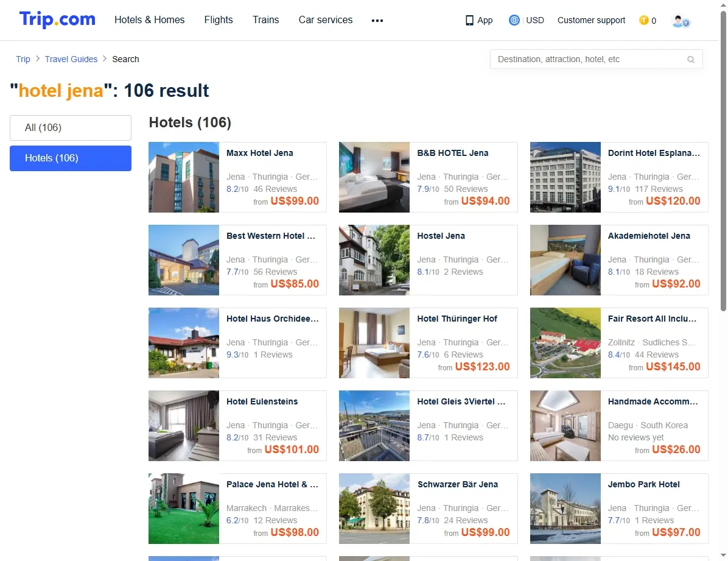Open Jembo Park Hotel photo
This screenshot has height=561, width=728.
coord(565,509)
